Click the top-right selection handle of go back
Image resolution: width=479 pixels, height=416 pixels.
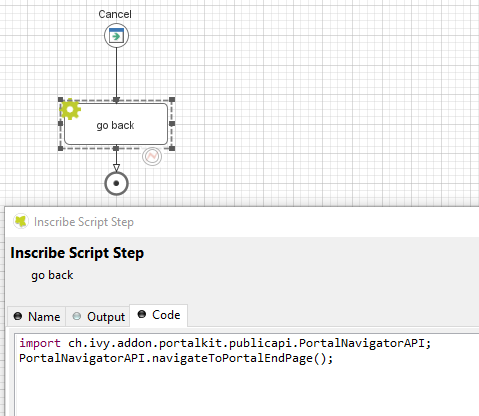point(172,100)
